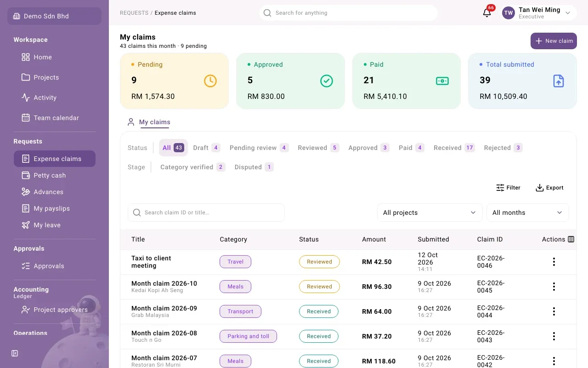Focus the Search for anything box
The image size is (588, 368).
(x=348, y=13)
